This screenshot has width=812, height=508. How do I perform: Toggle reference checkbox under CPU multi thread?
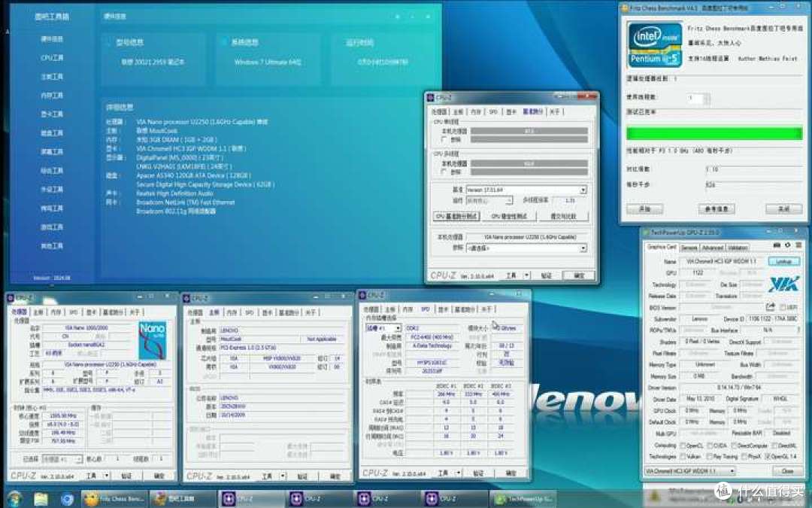444,172
